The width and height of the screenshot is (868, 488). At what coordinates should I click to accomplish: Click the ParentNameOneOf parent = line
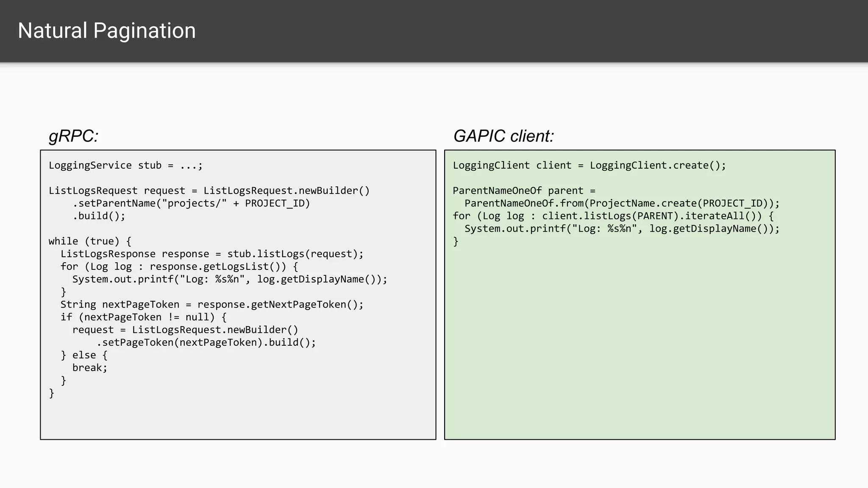524,191
